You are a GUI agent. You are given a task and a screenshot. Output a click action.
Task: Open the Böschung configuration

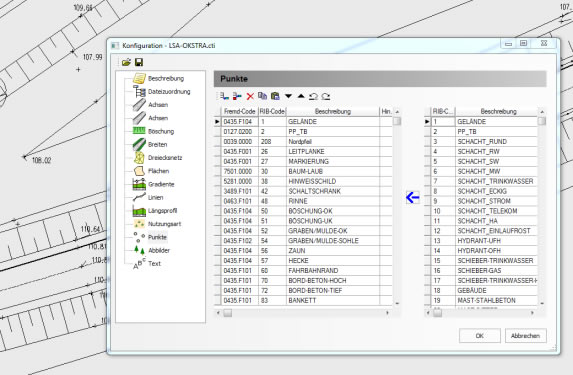click(x=161, y=131)
